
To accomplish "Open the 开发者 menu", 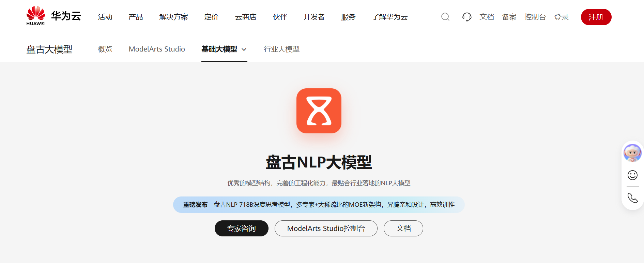I will pyautogui.click(x=314, y=17).
